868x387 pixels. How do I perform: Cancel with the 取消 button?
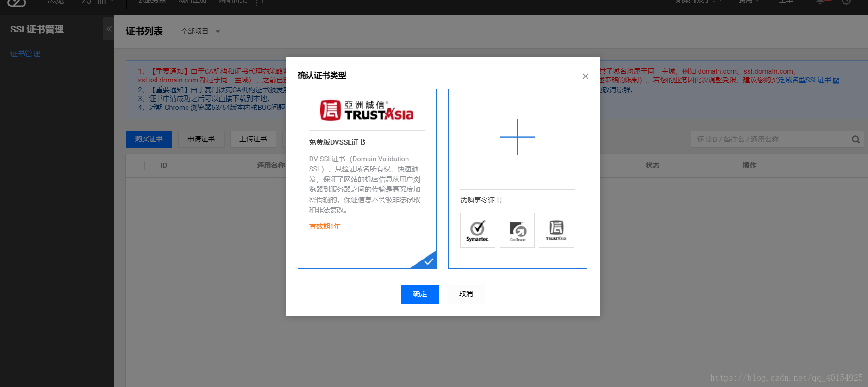tap(466, 294)
